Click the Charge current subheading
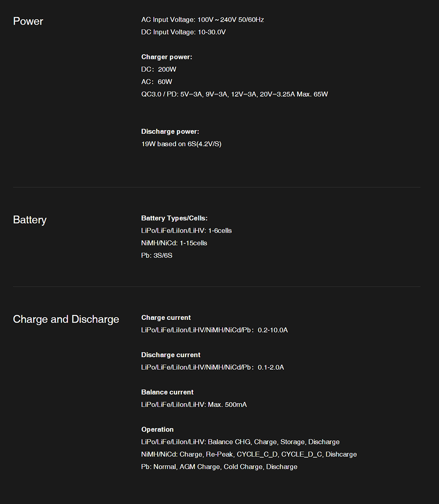439x504 pixels. [x=166, y=317]
